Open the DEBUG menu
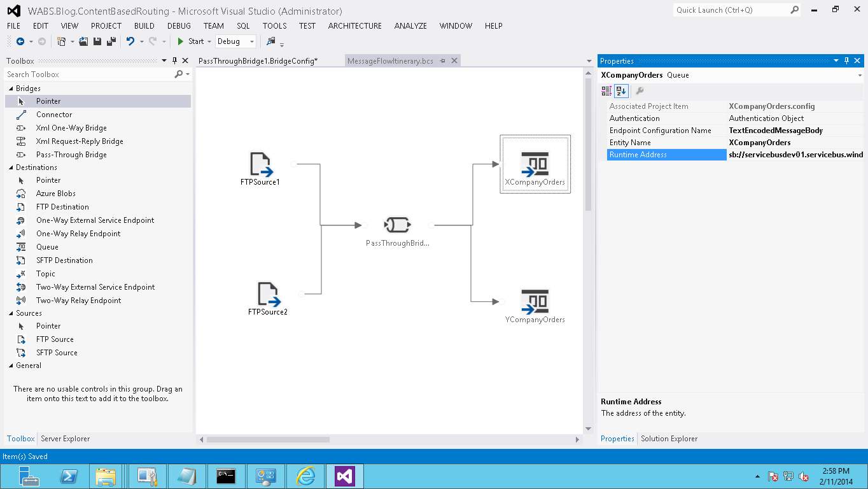Viewport: 868px width, 489px height. 179,26
